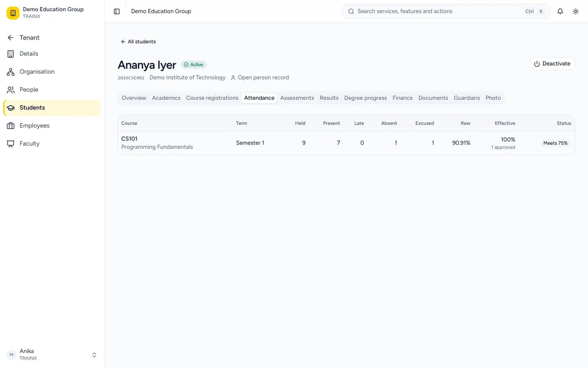Toggle the sidebar panel icon
Image resolution: width=588 pixels, height=368 pixels.
pos(117,11)
